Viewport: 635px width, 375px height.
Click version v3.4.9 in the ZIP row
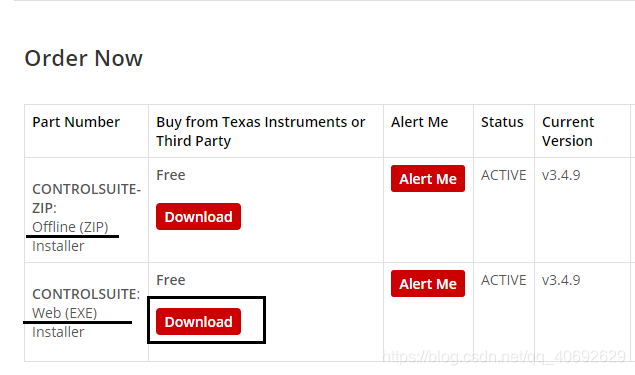pos(561,175)
